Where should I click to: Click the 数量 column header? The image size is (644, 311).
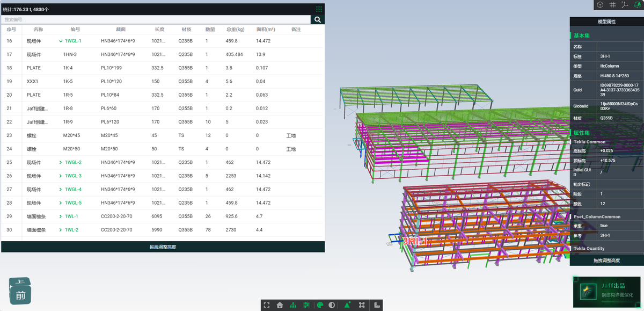click(x=210, y=30)
